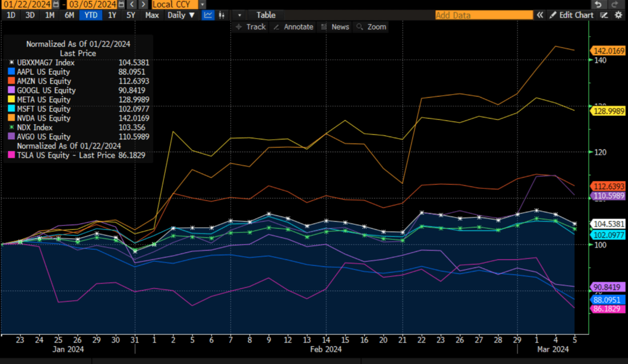628x364 pixels.
Task: Switch to the candlestick chart icon
Action: click(x=221, y=15)
